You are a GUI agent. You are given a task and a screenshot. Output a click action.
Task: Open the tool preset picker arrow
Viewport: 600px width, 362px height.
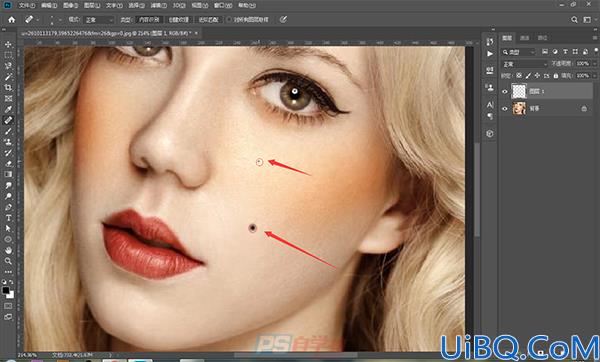[38, 20]
